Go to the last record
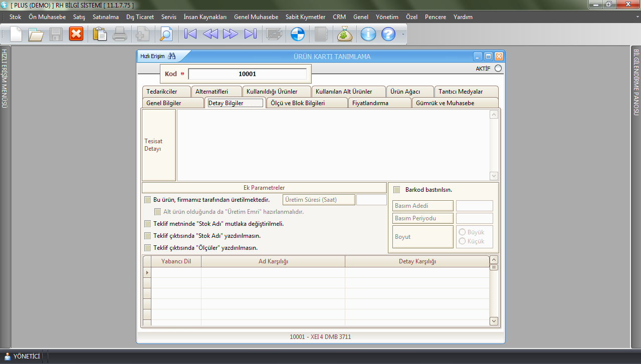 (250, 34)
